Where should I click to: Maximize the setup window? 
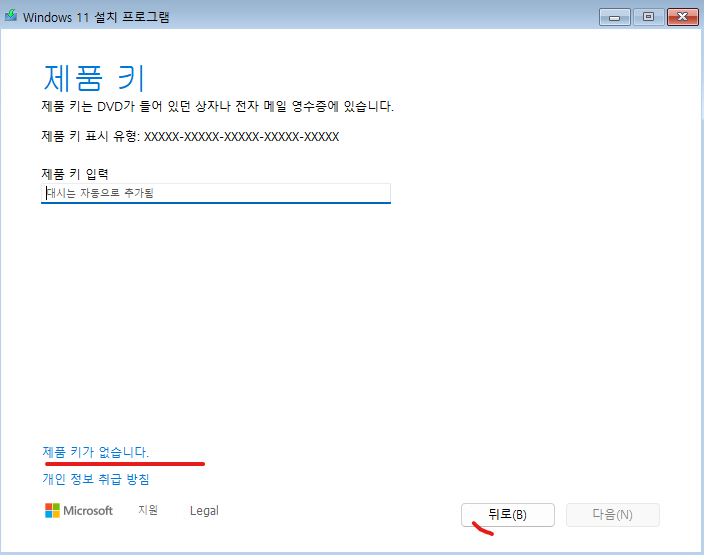[x=648, y=17]
